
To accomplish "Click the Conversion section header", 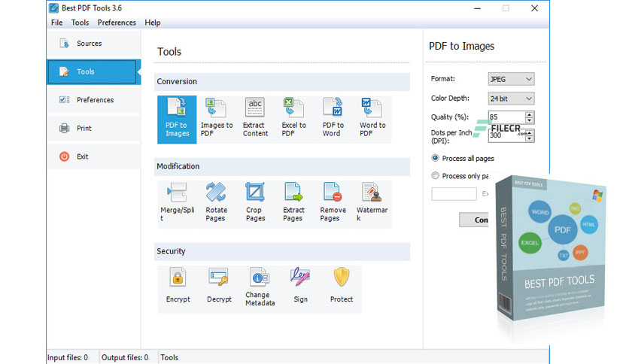I will click(282, 81).
